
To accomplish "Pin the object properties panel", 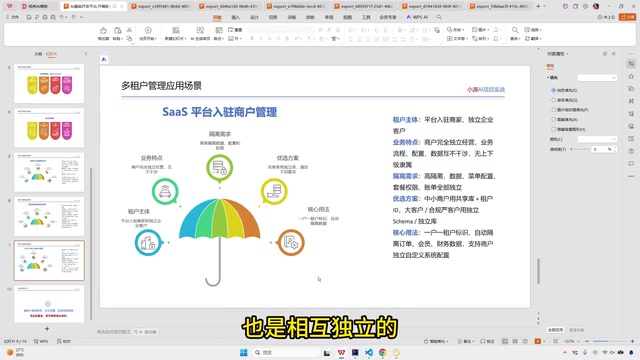I will click(x=605, y=53).
